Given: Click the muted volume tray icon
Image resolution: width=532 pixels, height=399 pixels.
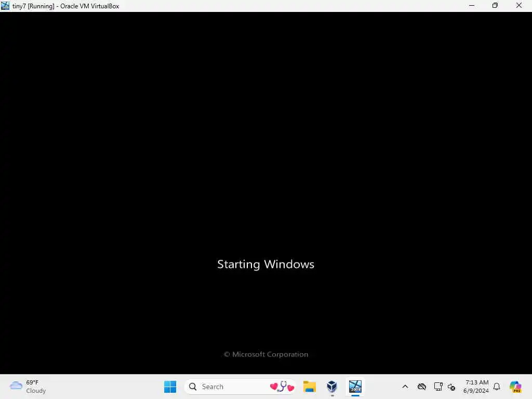Looking at the screenshot, I should (451, 387).
